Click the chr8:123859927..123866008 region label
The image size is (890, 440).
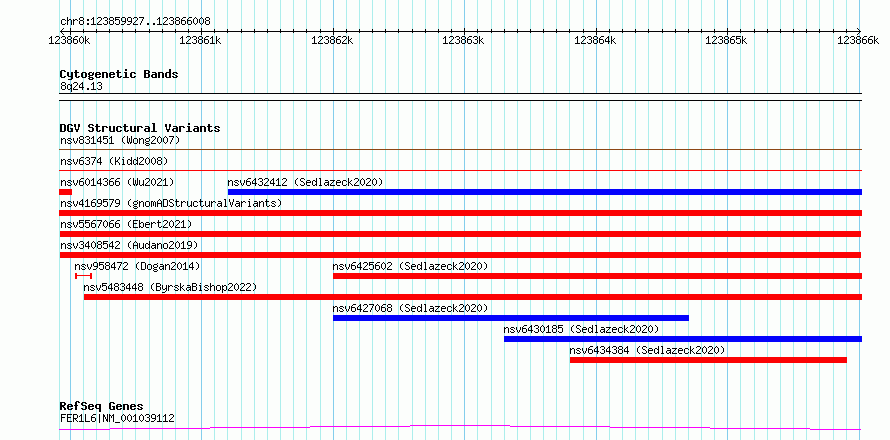click(x=135, y=22)
